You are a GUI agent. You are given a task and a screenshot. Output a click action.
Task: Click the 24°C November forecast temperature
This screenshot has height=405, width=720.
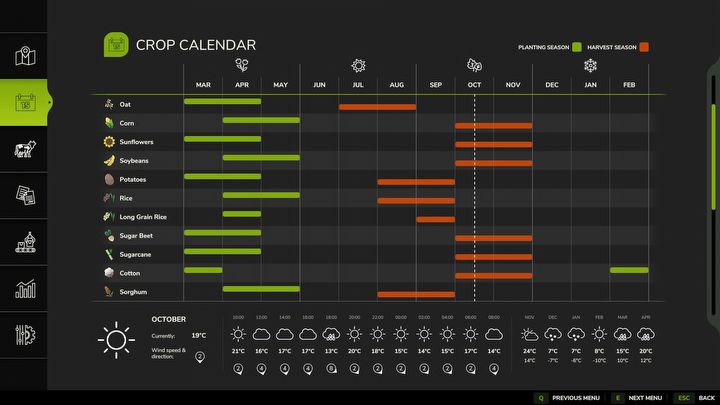(529, 351)
